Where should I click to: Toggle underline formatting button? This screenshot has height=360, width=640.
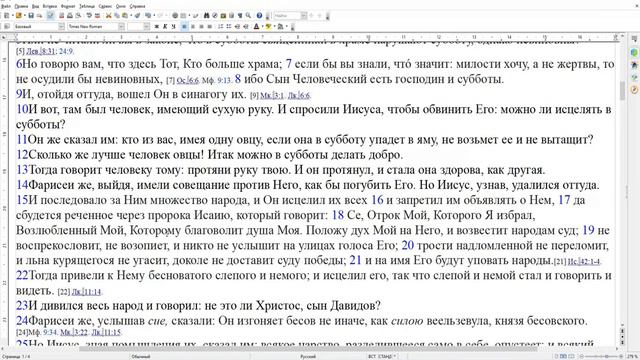(173, 27)
